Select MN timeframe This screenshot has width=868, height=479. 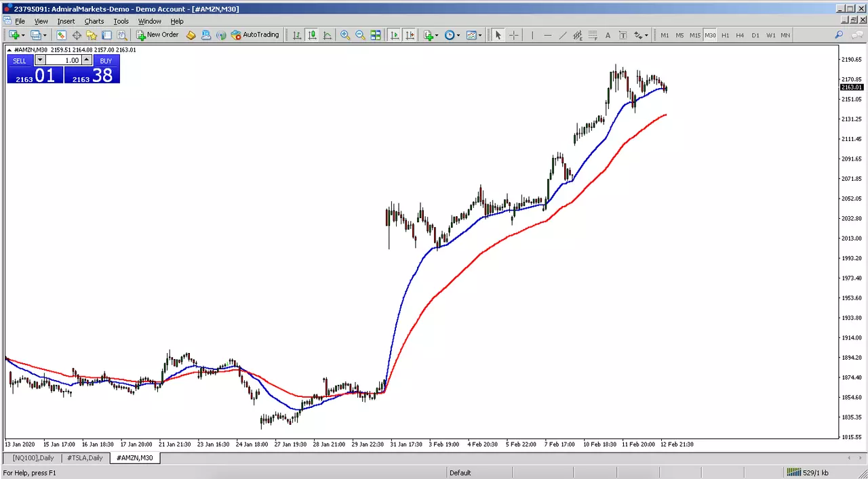tap(785, 35)
